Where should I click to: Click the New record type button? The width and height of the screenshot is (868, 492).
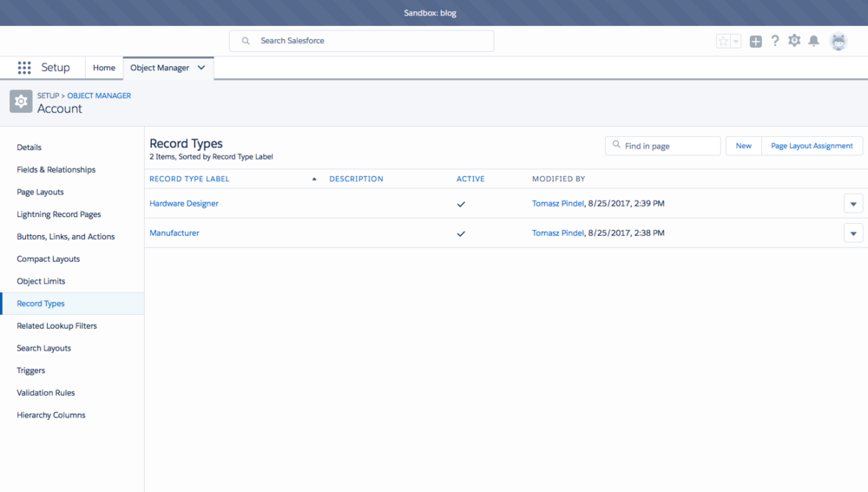pyautogui.click(x=744, y=146)
